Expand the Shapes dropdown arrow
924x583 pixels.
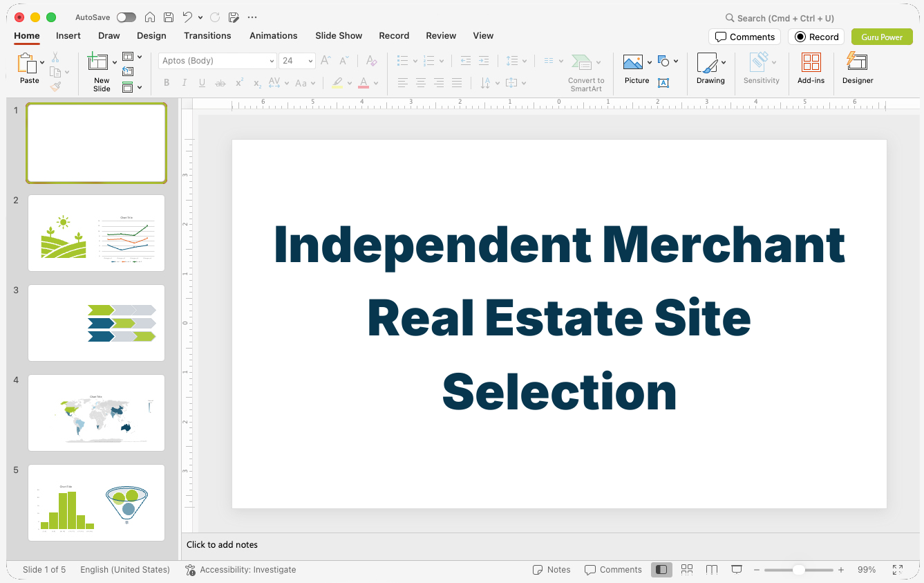pos(676,61)
